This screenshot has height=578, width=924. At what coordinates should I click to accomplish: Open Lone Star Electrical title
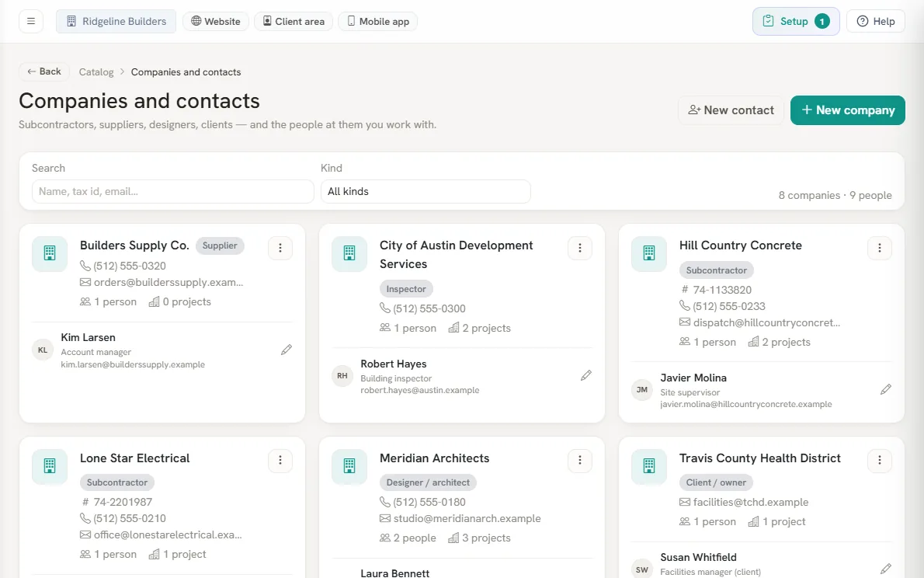click(135, 458)
